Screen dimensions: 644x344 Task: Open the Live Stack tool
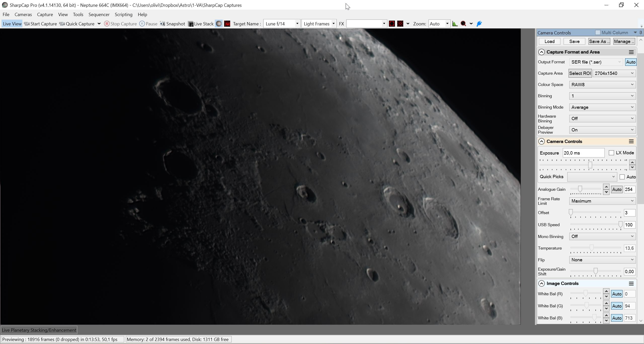click(x=201, y=24)
